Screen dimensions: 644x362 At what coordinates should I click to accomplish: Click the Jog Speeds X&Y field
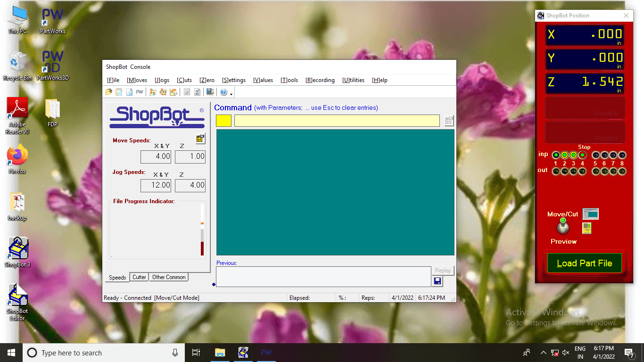pos(156,185)
